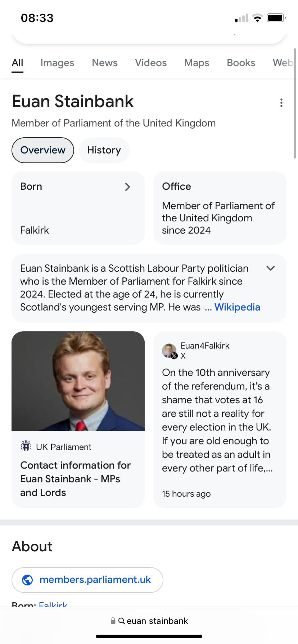Open the three-dot more options menu
The height and width of the screenshot is (644, 298).
[x=281, y=103]
